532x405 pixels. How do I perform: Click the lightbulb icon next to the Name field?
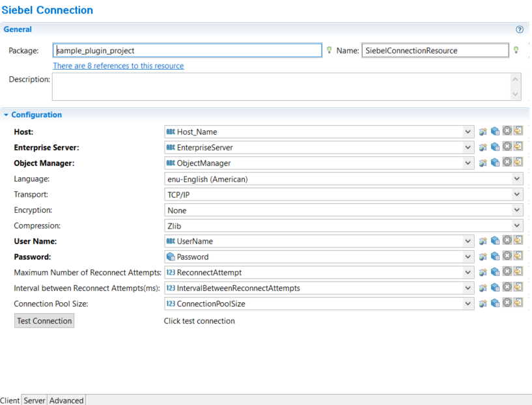point(516,50)
